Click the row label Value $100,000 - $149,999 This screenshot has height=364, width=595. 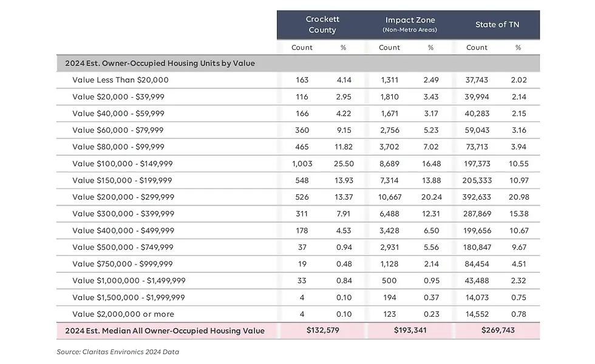123,163
